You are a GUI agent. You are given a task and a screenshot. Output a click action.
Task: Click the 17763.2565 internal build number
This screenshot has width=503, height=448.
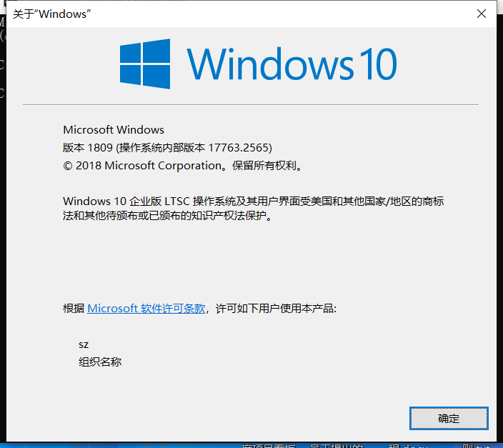pos(239,148)
